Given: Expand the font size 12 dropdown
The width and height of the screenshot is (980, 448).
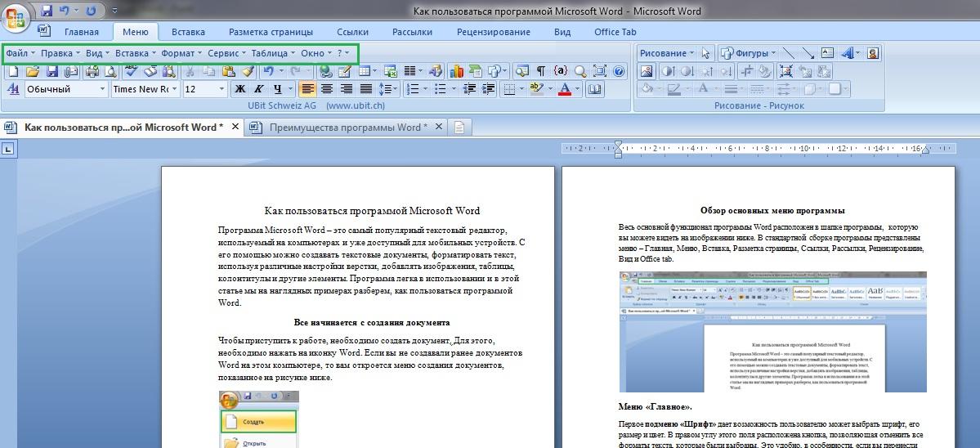Looking at the screenshot, I should click(222, 89).
